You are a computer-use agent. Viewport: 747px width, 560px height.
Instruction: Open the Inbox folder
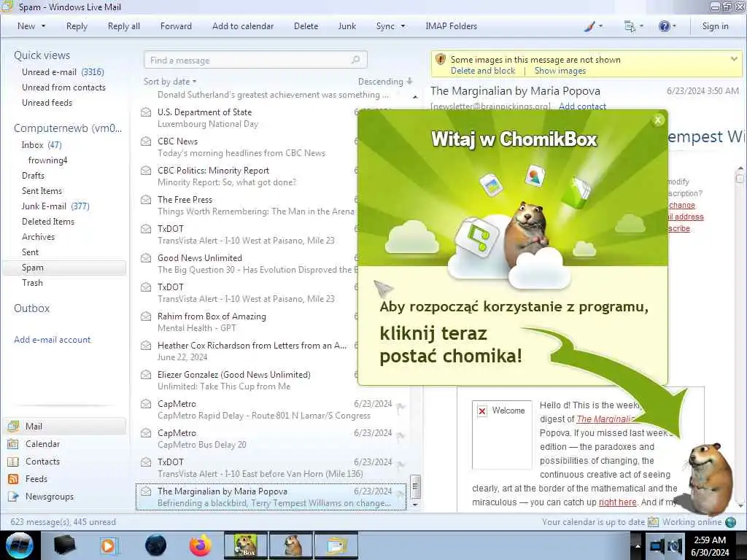[42, 145]
